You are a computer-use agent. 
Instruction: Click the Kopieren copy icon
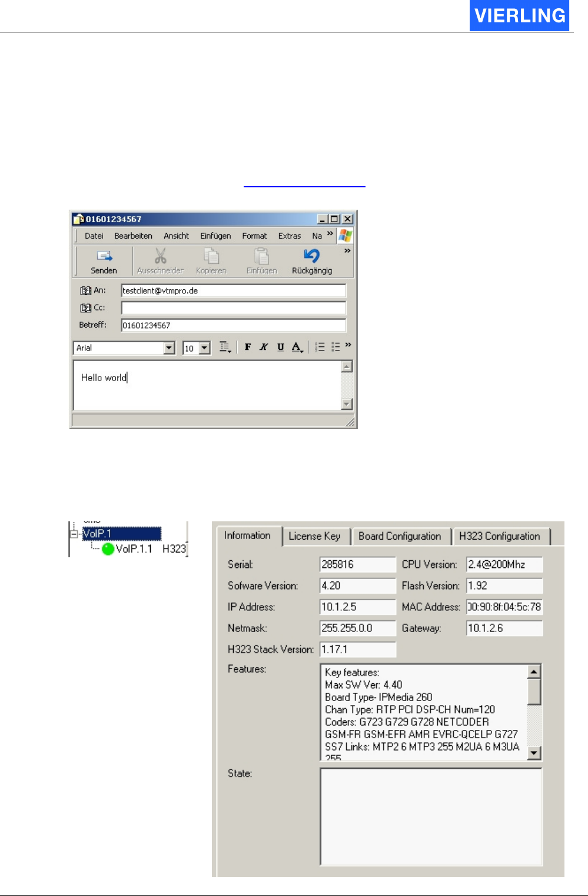211,256
